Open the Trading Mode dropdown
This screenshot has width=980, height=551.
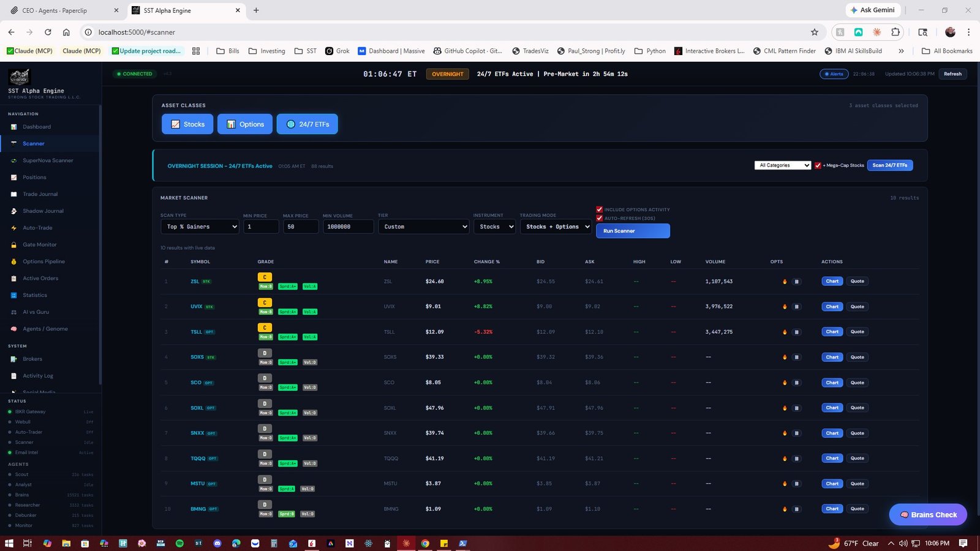(x=556, y=227)
